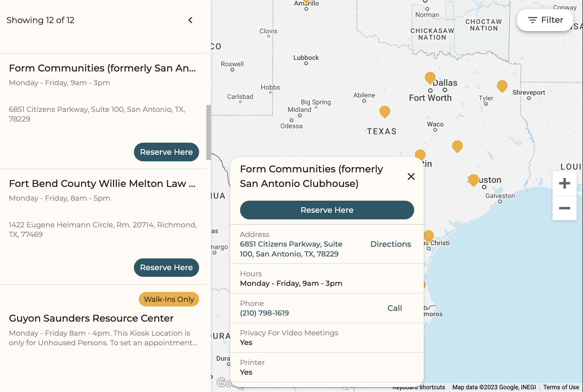This screenshot has height=392, width=583.
Task: Click the phone number (210) 798-1619
Action: coord(264,313)
